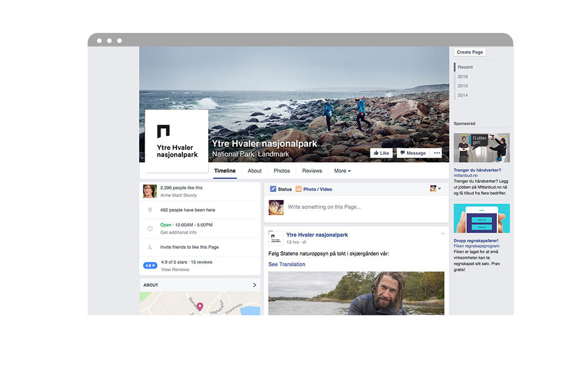The height and width of the screenshot is (367, 588).
Task: Open the Fiken regnskapsprogram link
Action: [x=476, y=246]
